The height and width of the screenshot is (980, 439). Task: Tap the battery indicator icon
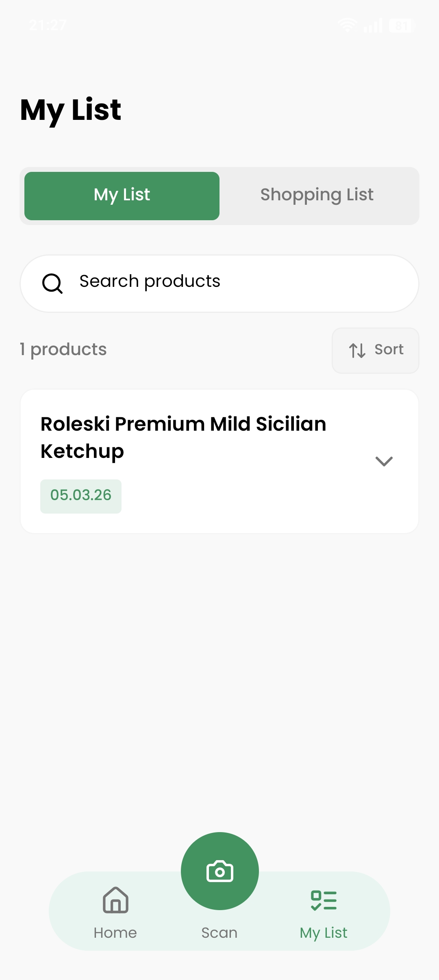[400, 26]
